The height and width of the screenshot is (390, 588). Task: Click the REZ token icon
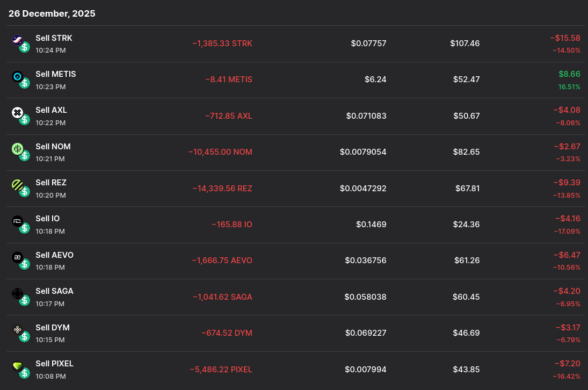pyautogui.click(x=18, y=185)
